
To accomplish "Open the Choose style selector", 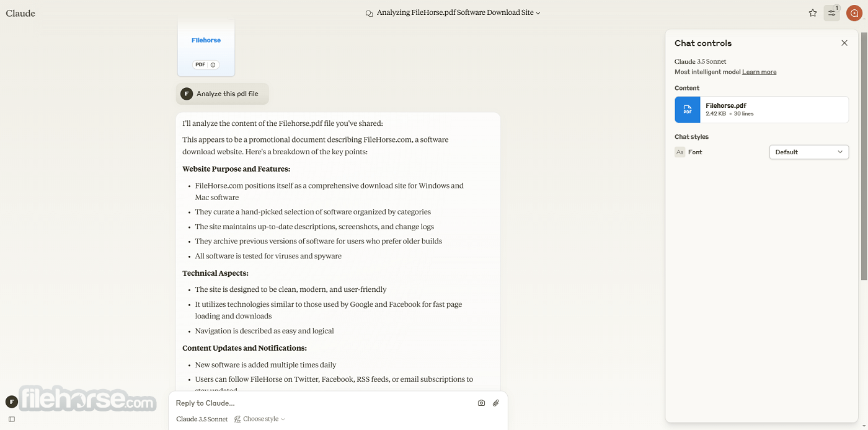I will pyautogui.click(x=260, y=419).
